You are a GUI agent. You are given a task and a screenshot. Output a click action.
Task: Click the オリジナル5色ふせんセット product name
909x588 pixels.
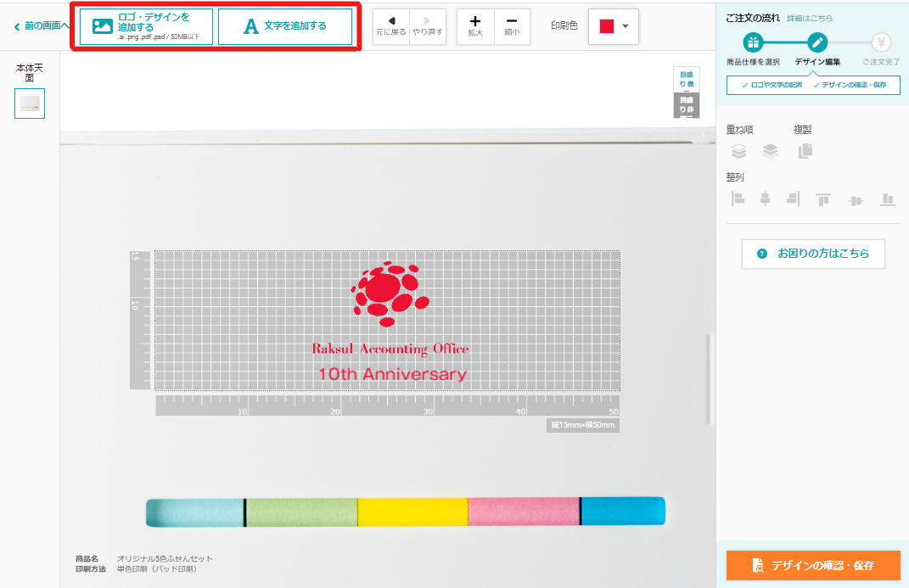click(x=165, y=559)
